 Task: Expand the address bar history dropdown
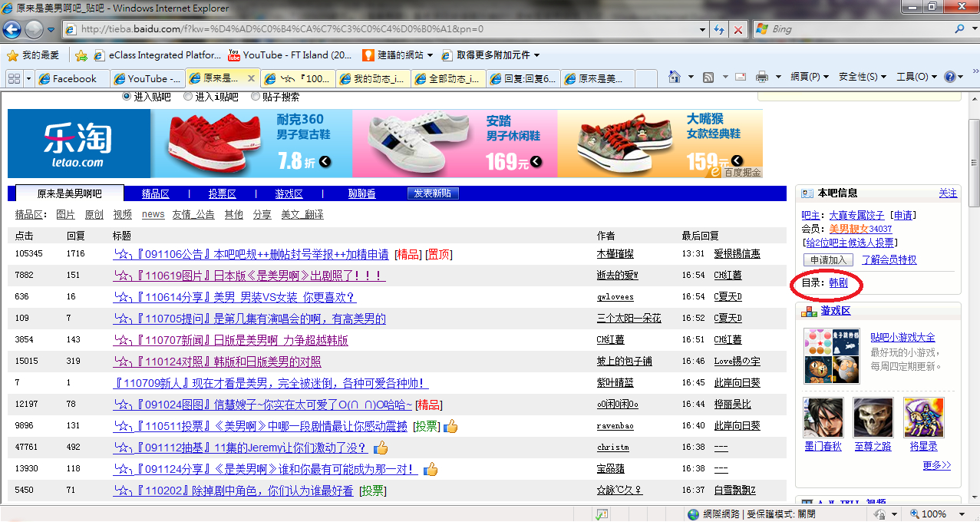coord(703,30)
